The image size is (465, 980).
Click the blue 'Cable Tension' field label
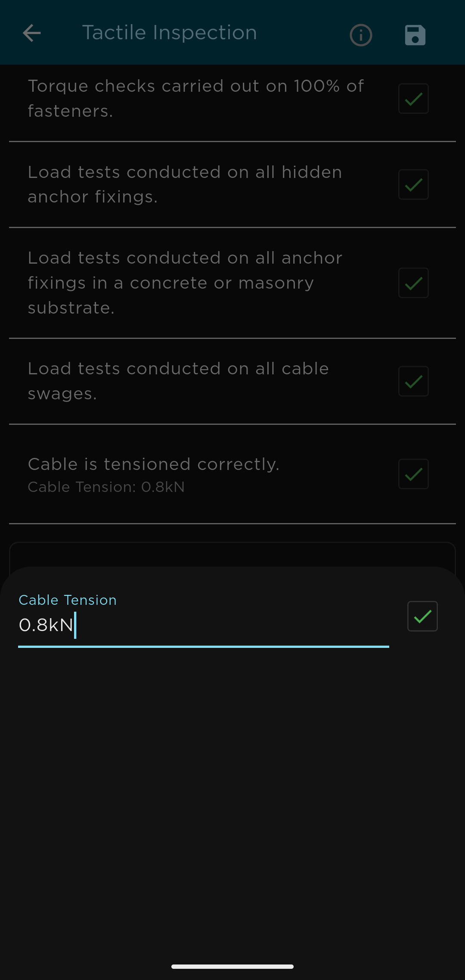coord(68,600)
